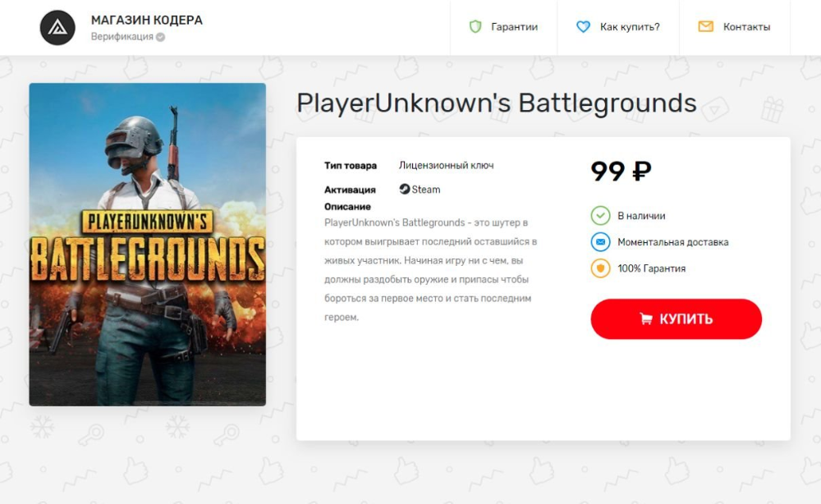Click the Steam logo icon

pyautogui.click(x=404, y=189)
